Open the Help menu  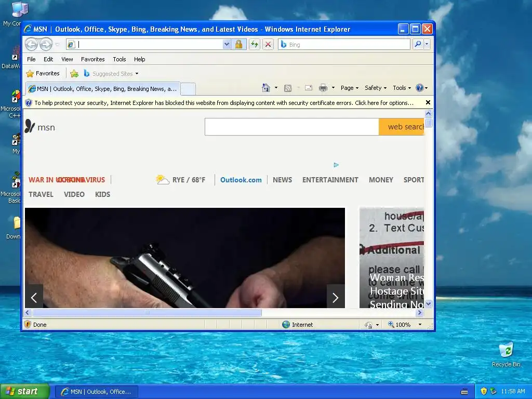tap(139, 59)
